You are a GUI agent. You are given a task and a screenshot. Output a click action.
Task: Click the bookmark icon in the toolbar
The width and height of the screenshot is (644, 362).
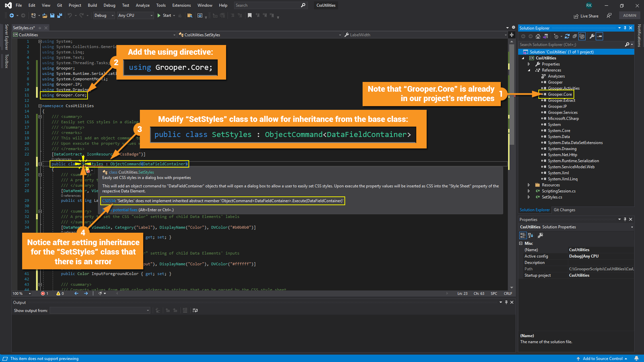tap(250, 15)
